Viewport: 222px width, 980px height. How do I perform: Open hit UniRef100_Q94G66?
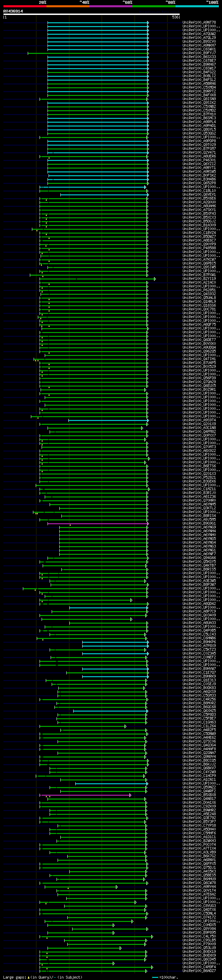[x=199, y=558]
